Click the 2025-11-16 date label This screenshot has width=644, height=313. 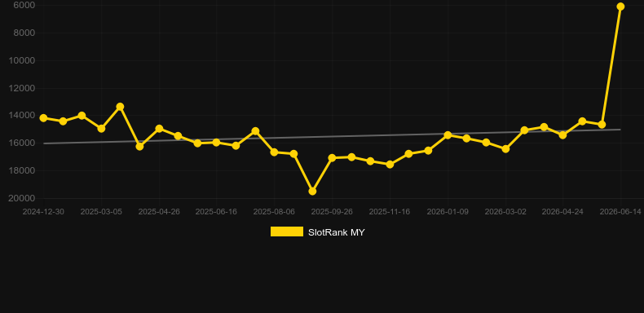coord(390,212)
